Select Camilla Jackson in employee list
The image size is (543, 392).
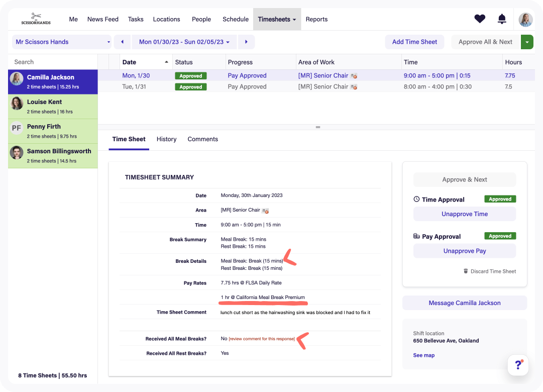point(53,82)
